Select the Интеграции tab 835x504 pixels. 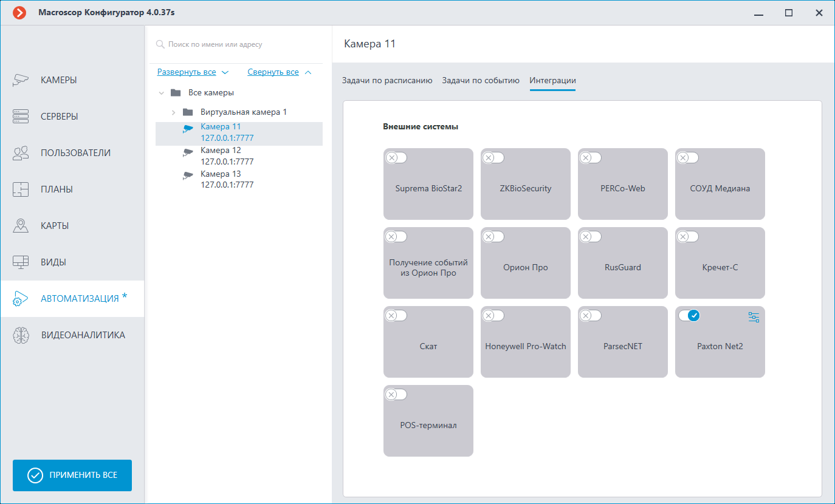pyautogui.click(x=552, y=80)
